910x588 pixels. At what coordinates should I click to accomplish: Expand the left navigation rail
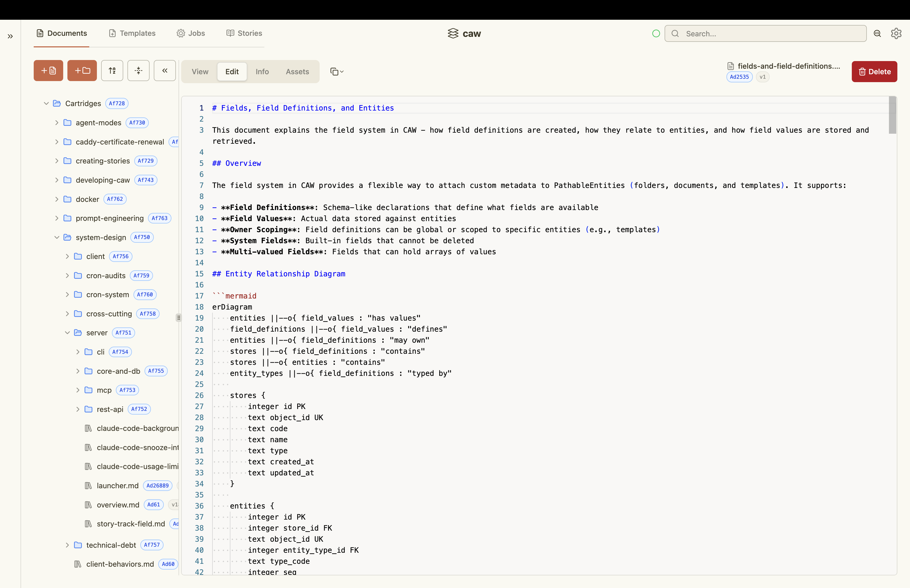(10, 36)
